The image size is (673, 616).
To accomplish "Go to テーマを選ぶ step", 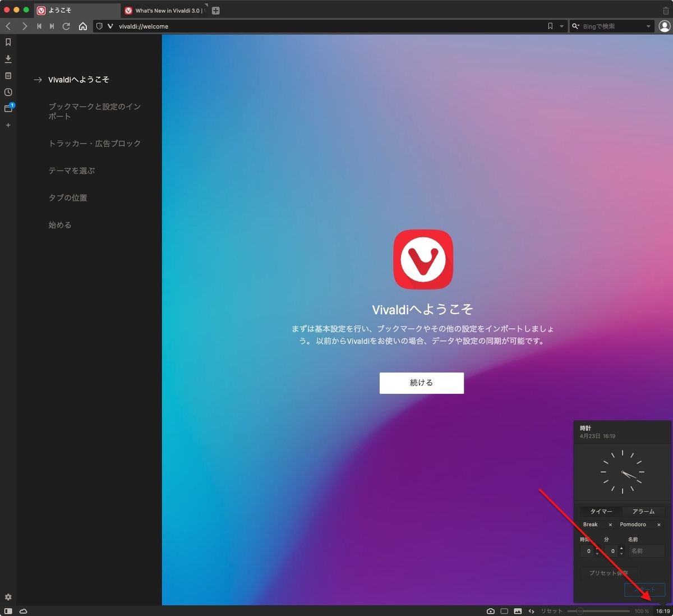I will click(x=71, y=171).
